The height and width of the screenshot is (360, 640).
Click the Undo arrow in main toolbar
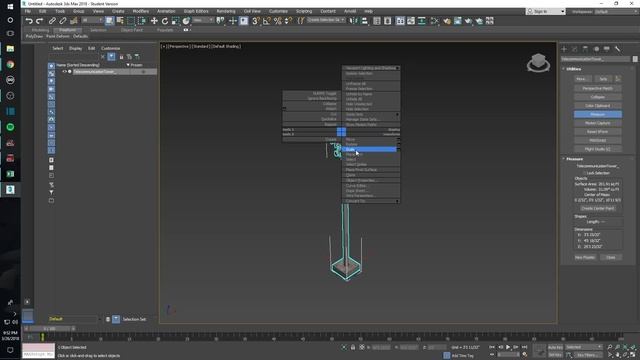(x=29, y=20)
